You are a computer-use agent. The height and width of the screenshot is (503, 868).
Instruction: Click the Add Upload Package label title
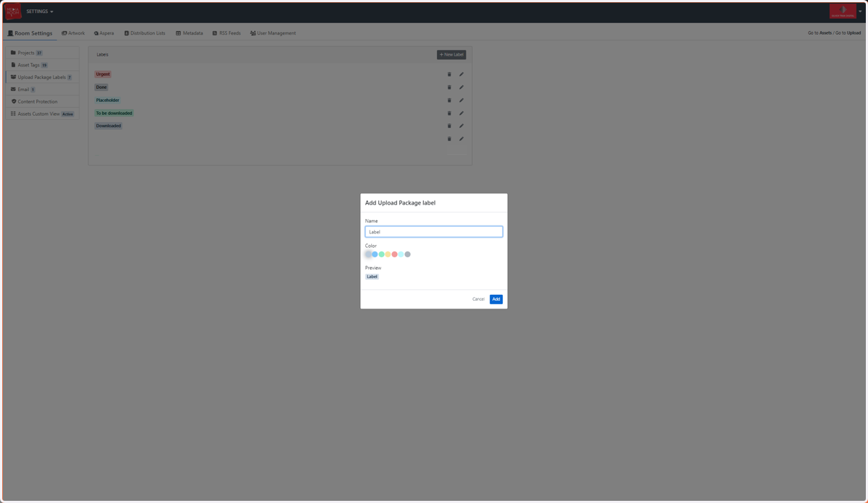[x=400, y=203]
